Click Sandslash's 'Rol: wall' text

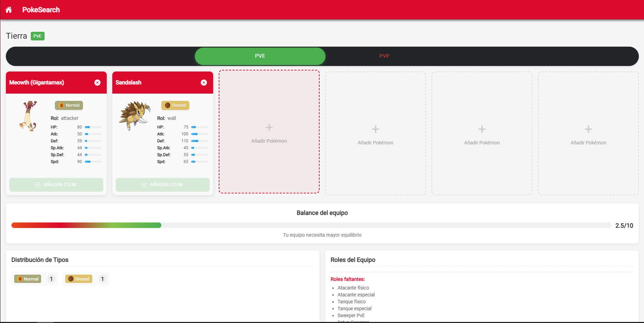pos(167,118)
